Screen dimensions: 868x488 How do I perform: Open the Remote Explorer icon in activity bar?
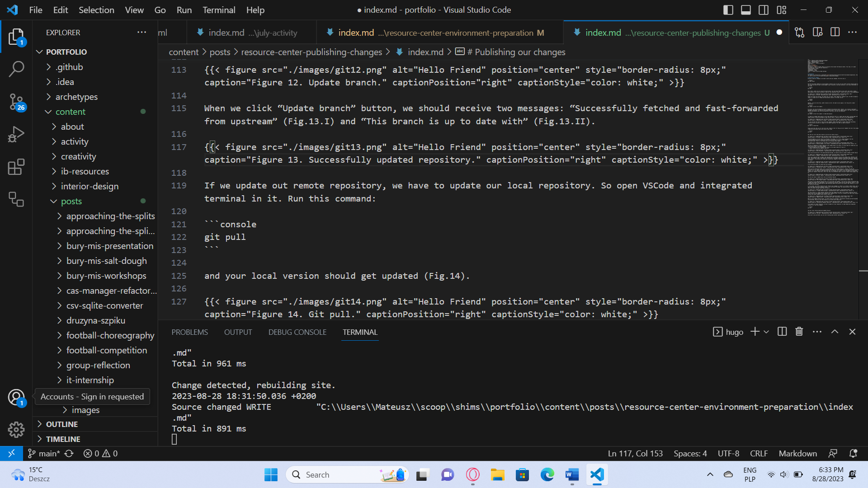(16, 199)
